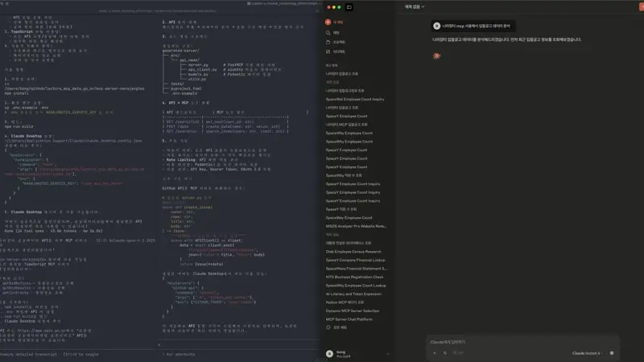Open chat Dynamic MCP Server Selection
This screenshot has width=644, height=362.
click(353, 311)
